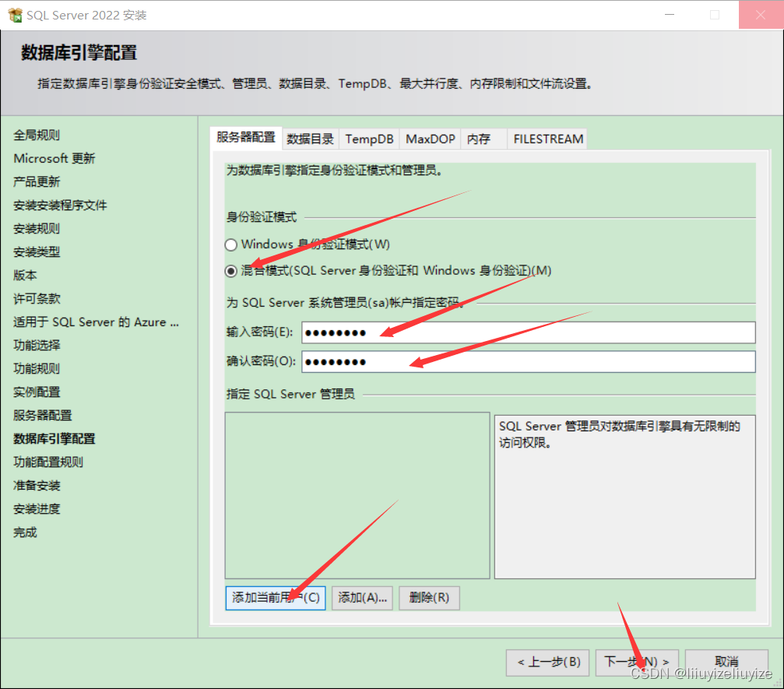Select 完成 in the step list
Screen dimensions: 784x689
coord(25,533)
